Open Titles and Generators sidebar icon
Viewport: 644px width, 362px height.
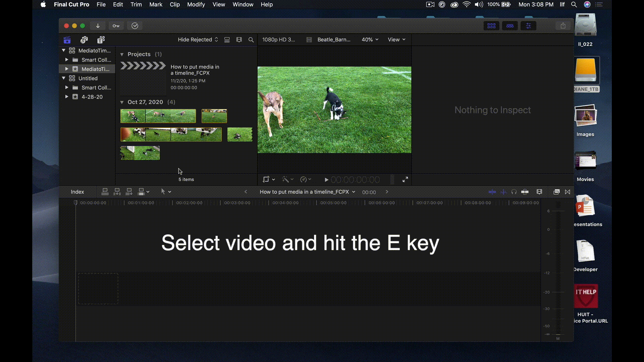click(x=101, y=40)
